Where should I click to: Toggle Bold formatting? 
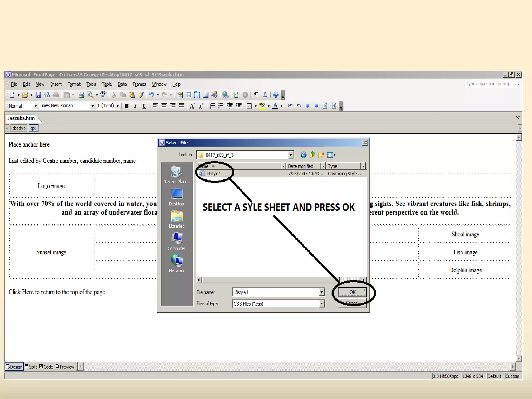pos(127,106)
